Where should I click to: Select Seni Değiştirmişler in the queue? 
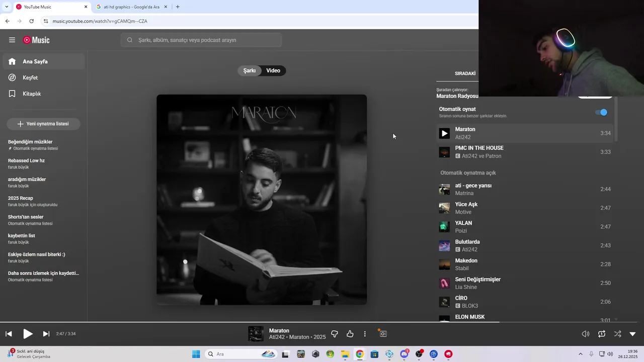(525, 283)
